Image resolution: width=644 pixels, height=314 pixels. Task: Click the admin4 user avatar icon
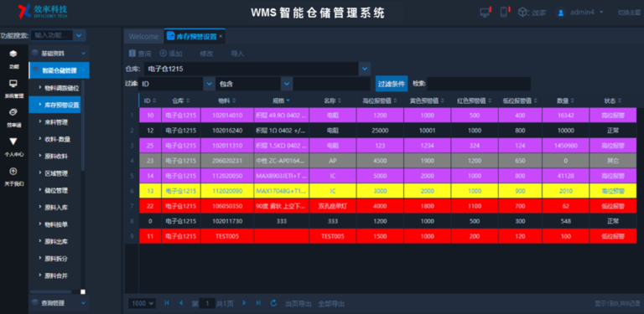(560, 13)
